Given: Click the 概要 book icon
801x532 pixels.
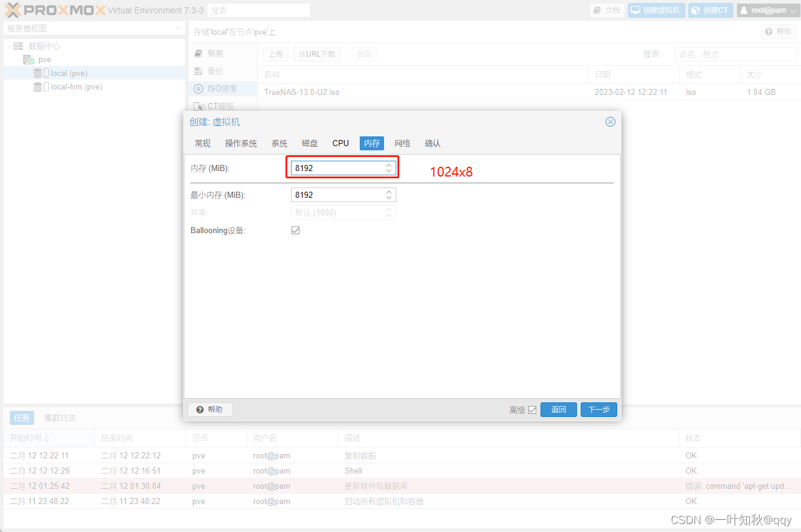Looking at the screenshot, I should (x=198, y=54).
